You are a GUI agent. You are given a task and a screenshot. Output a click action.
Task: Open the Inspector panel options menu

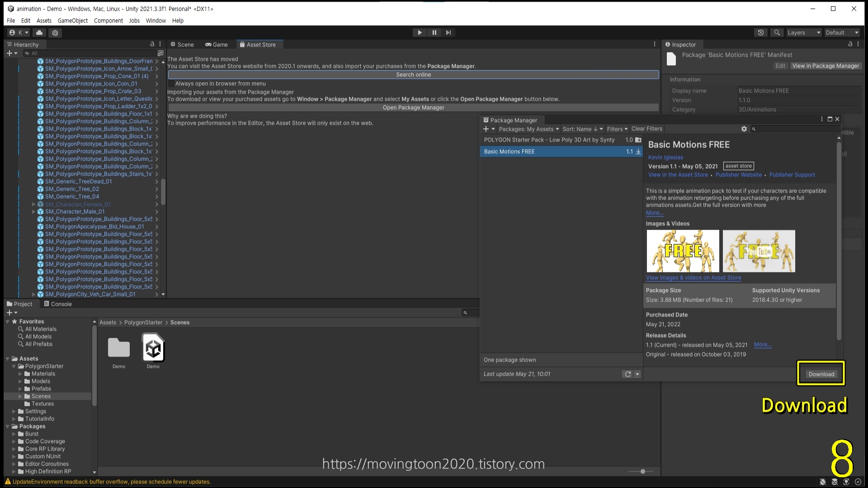click(x=858, y=44)
